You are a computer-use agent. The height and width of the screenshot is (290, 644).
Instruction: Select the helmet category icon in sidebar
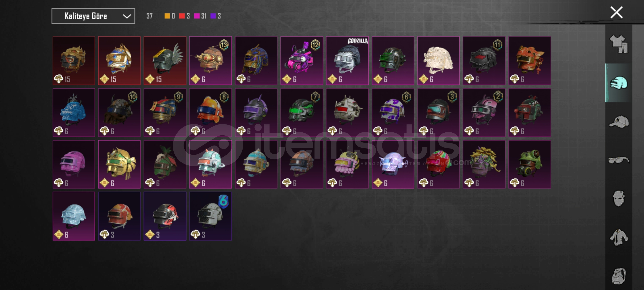point(619,83)
